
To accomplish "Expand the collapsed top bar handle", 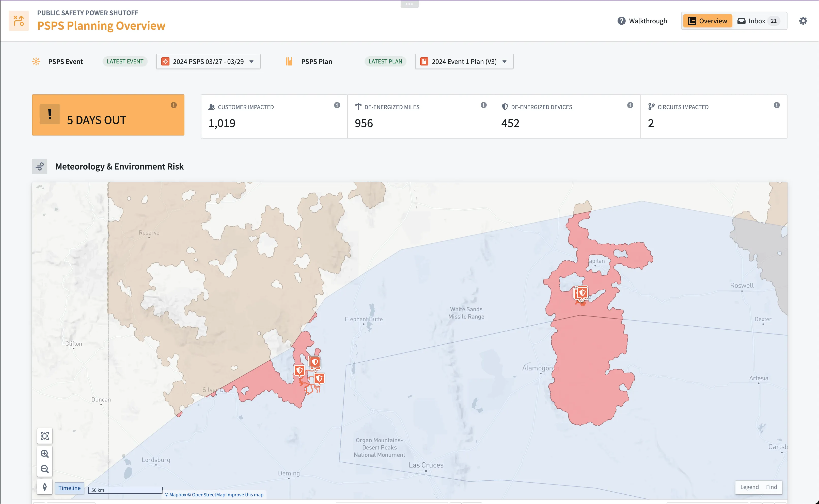I will pos(409,4).
